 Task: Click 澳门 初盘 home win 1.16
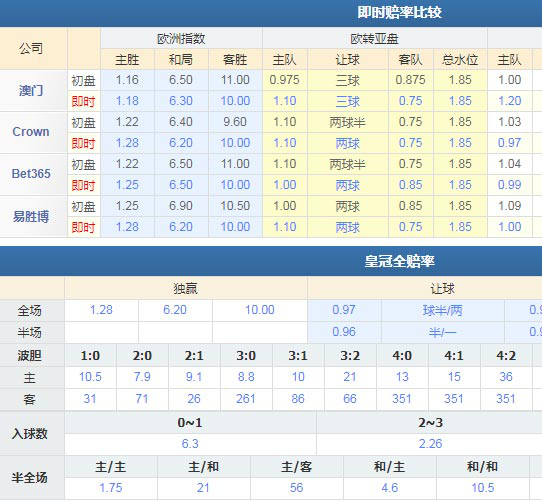[x=127, y=80]
